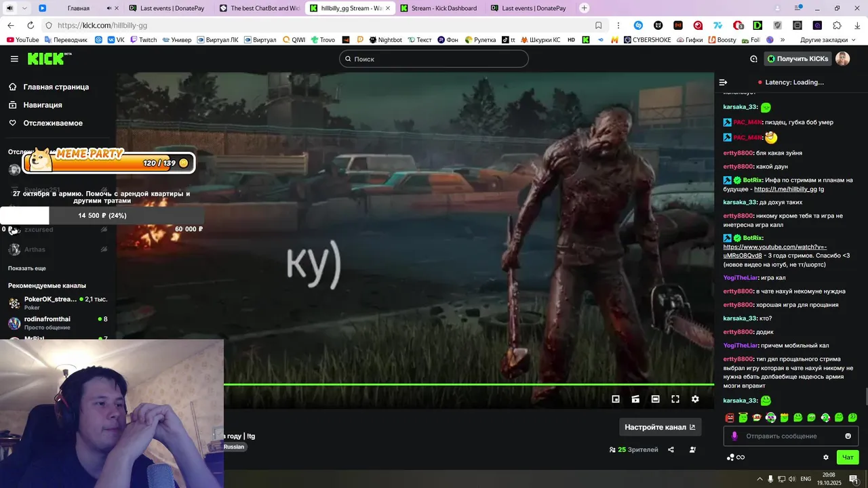Open a new browser tab

585,8
